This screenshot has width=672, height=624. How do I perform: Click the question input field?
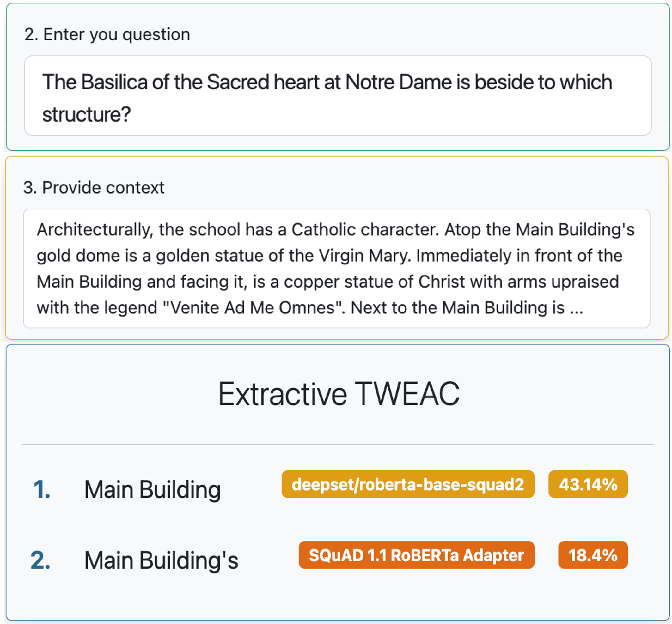337,95
